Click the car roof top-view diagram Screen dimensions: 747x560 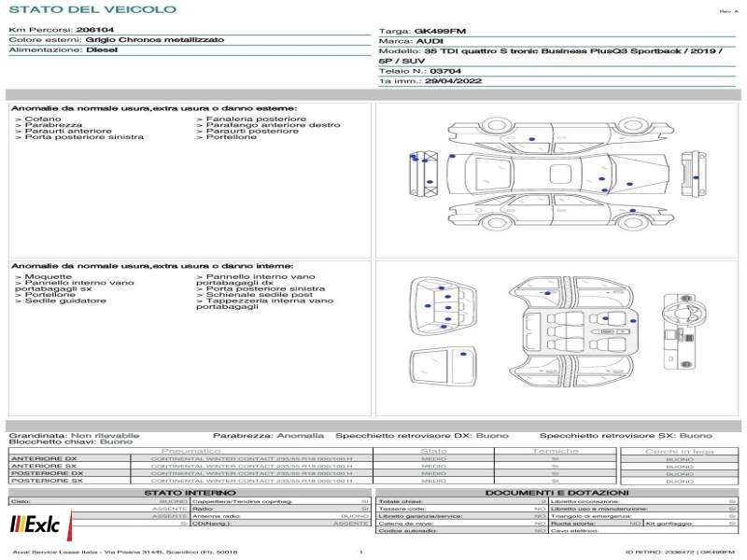coord(558,174)
